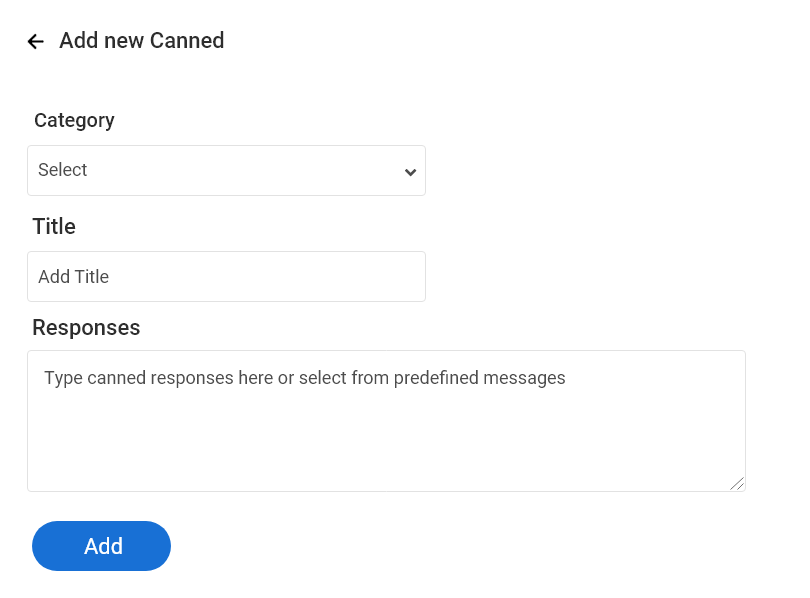Click the Add new Canned header
The width and height of the screenshot is (810, 598).
[x=141, y=41]
